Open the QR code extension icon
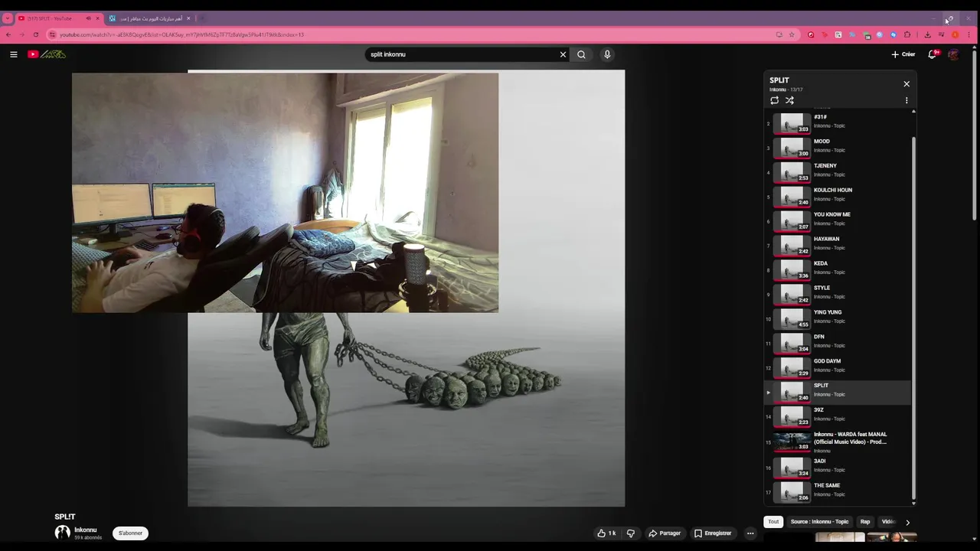 (838, 34)
